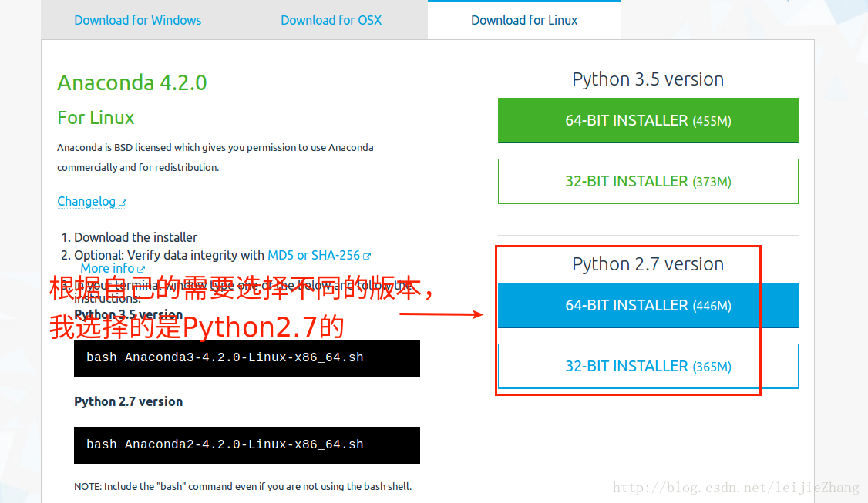Click the For Linux heading

coord(96,118)
